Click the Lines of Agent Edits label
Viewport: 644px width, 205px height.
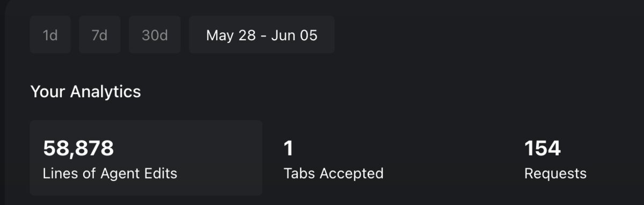[110, 174]
